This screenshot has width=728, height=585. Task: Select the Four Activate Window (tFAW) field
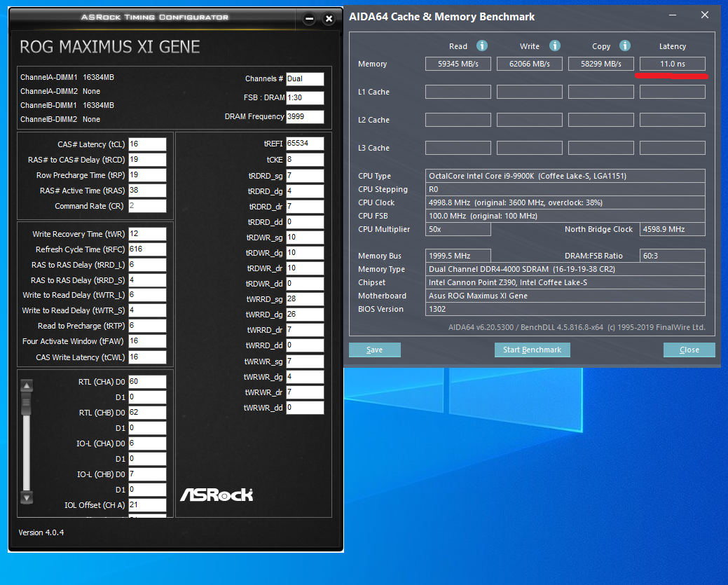[x=147, y=340]
